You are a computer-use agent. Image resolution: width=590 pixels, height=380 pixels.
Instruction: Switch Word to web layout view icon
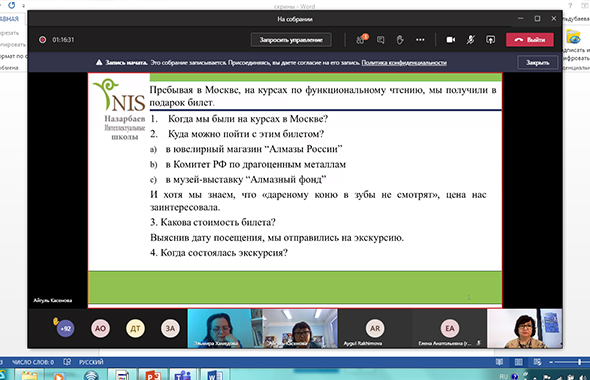click(537, 362)
